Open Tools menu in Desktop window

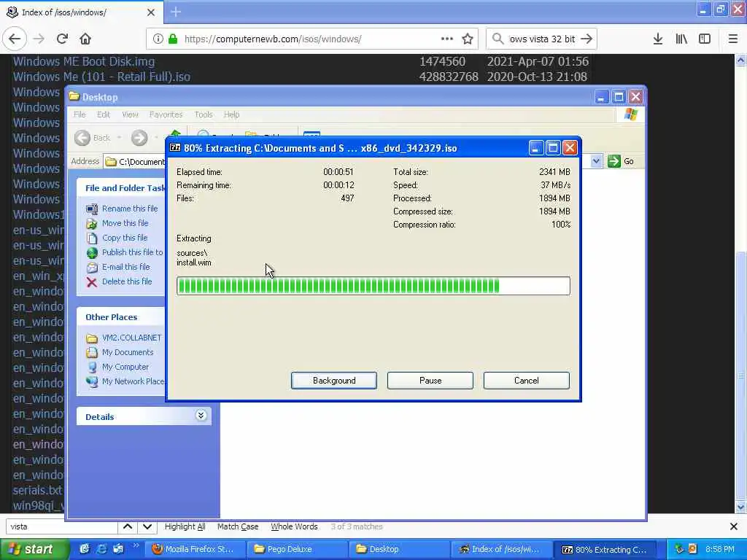click(x=204, y=114)
